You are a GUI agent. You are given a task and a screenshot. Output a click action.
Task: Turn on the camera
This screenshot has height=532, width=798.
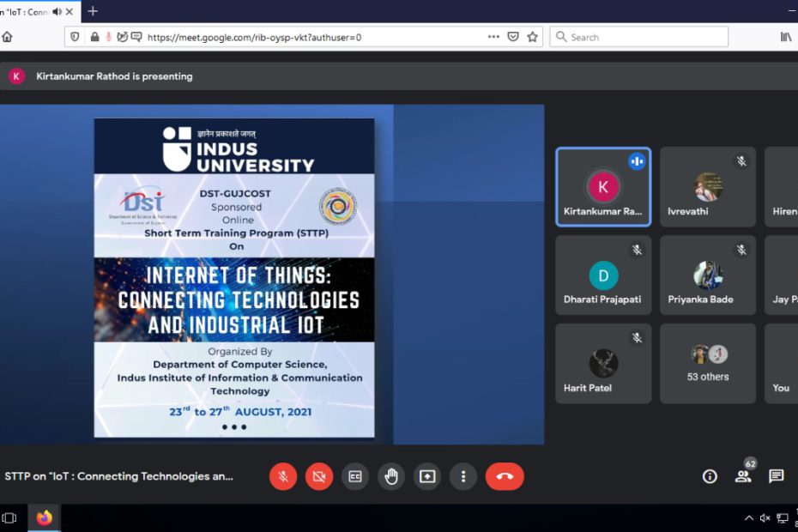point(319,476)
